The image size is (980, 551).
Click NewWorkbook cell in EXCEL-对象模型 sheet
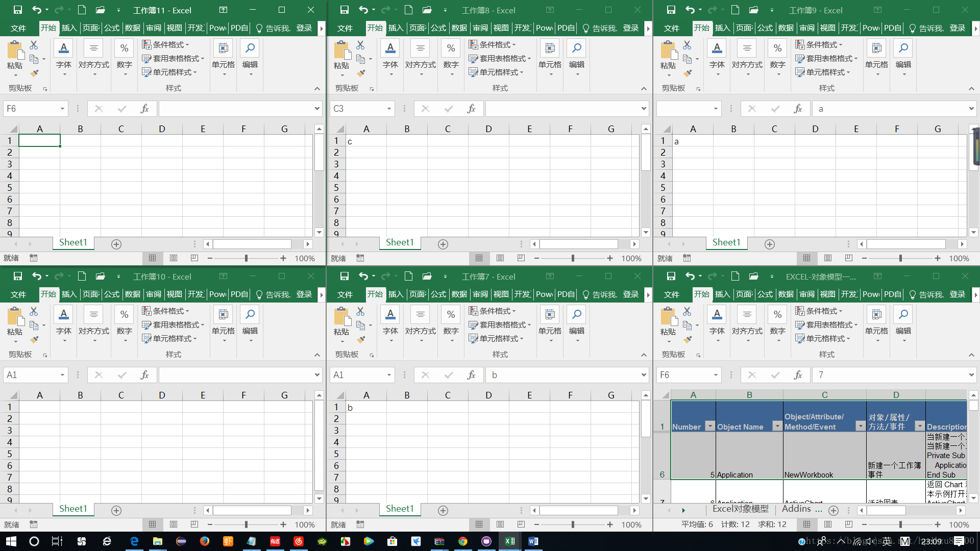[824, 456]
